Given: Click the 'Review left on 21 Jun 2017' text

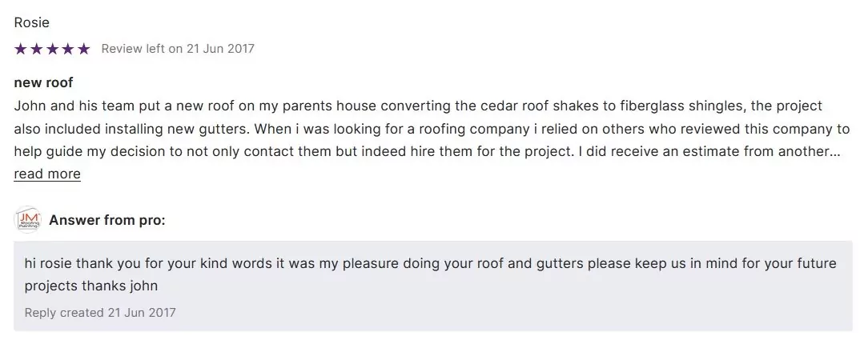Looking at the screenshot, I should pyautogui.click(x=178, y=49).
